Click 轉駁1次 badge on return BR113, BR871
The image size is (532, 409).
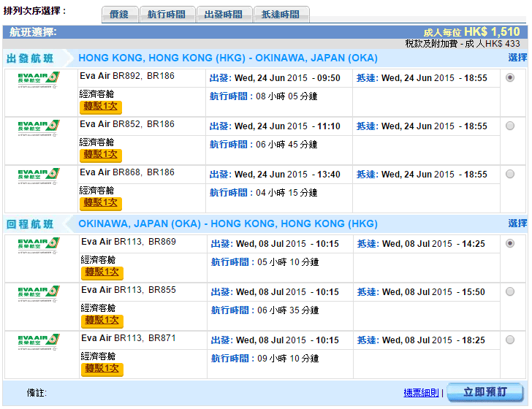pyautogui.click(x=102, y=369)
